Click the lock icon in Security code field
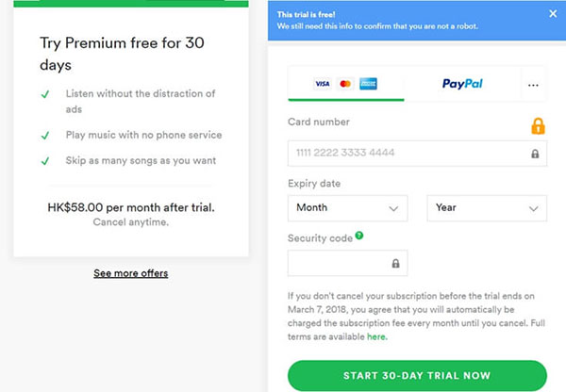 point(395,263)
